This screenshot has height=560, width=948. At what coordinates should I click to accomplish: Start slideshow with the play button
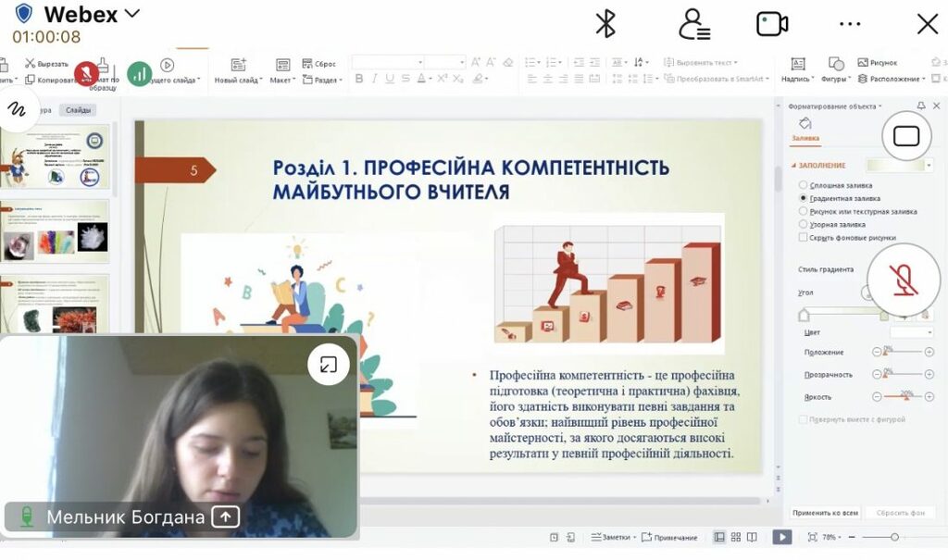pyautogui.click(x=782, y=537)
